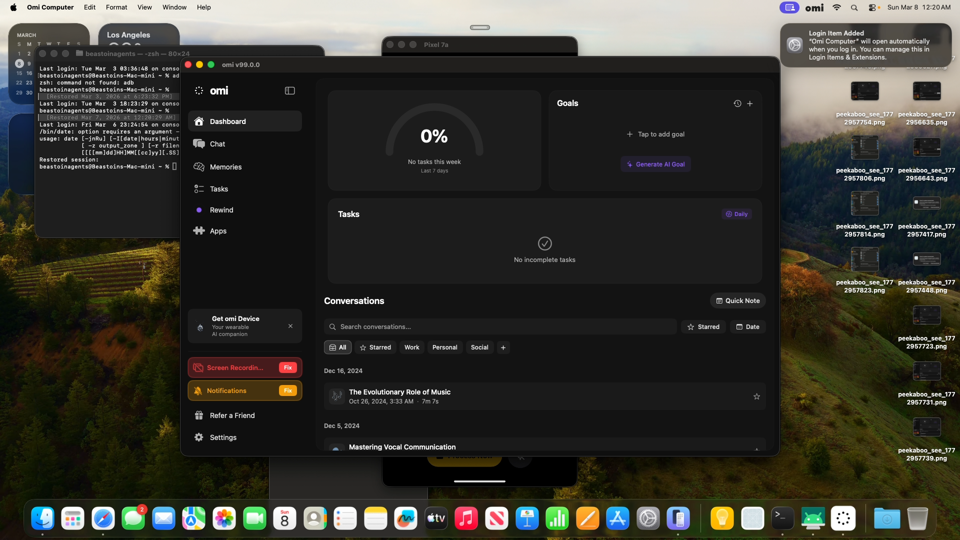Open The Evolutionary Role of Music conversation
The height and width of the screenshot is (540, 960).
544,396
